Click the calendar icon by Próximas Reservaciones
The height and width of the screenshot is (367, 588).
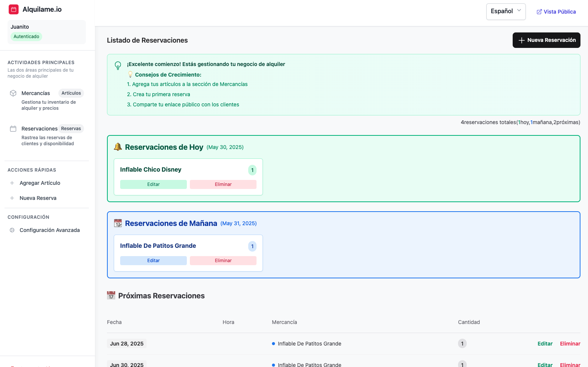(x=111, y=295)
